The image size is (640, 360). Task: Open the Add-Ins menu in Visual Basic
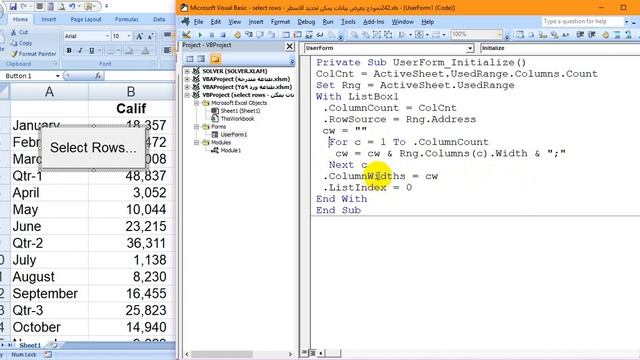tap(373, 22)
